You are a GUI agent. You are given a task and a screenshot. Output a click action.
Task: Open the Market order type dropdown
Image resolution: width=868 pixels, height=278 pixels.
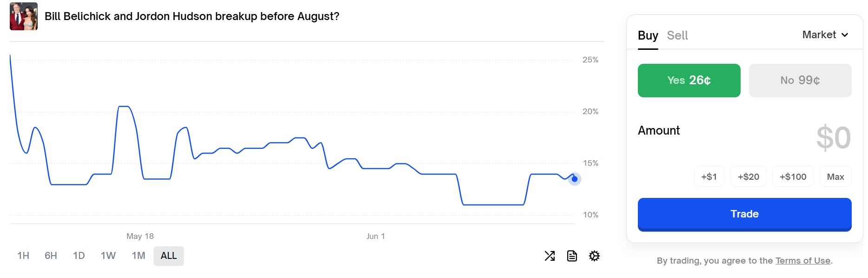[x=825, y=34]
